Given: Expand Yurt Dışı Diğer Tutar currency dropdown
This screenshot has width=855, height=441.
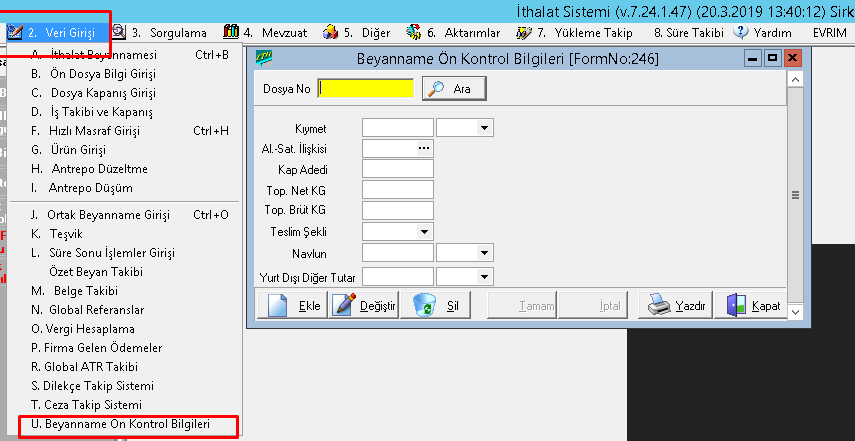Looking at the screenshot, I should pyautogui.click(x=484, y=277).
